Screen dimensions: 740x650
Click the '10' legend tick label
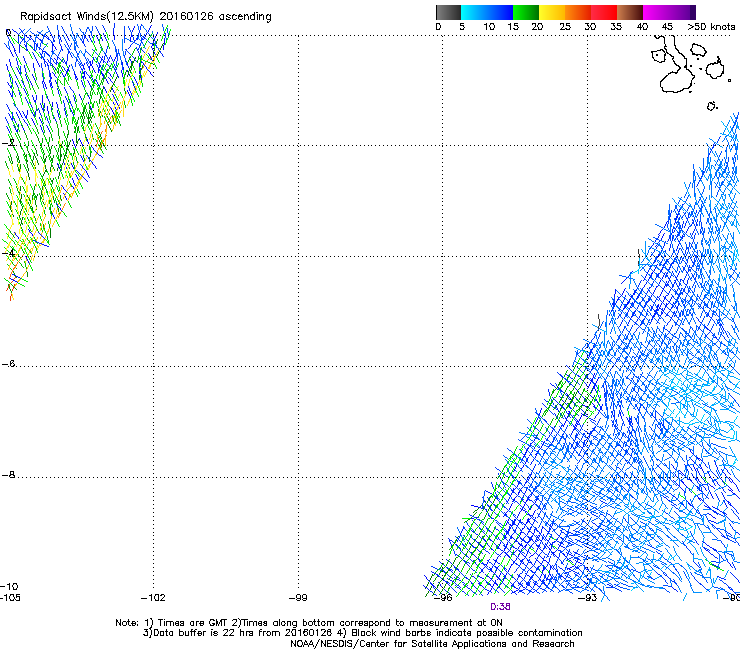(x=489, y=27)
